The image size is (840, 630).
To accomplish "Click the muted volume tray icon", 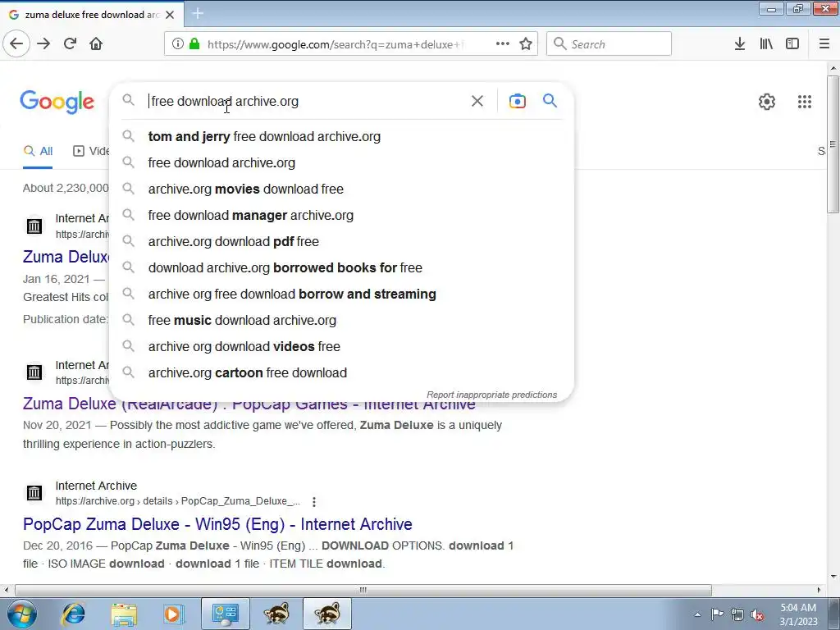I will pyautogui.click(x=757, y=614).
